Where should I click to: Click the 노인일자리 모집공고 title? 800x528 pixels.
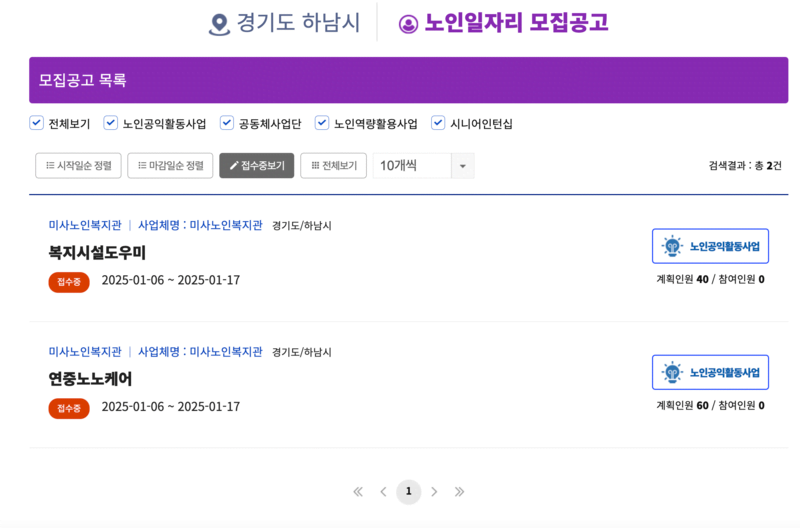tap(516, 23)
